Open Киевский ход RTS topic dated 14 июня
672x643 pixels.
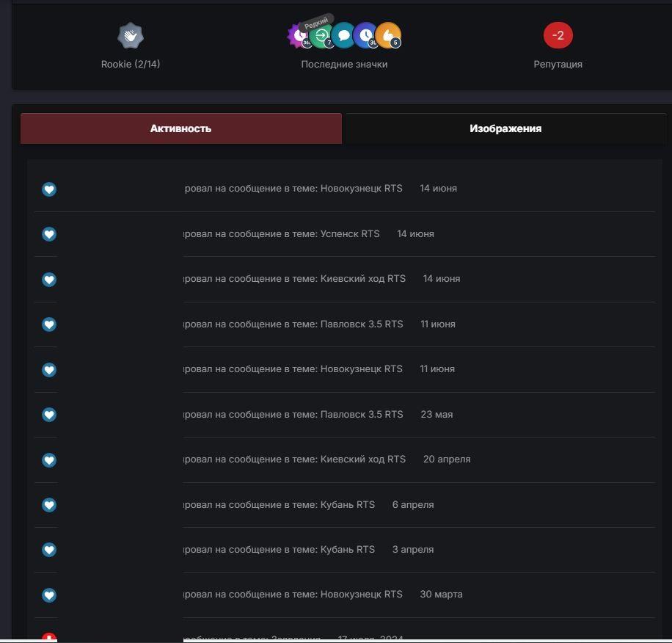click(363, 279)
